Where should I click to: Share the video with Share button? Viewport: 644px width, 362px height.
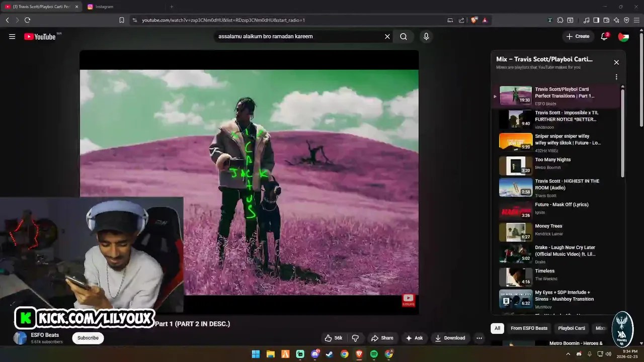click(382, 338)
